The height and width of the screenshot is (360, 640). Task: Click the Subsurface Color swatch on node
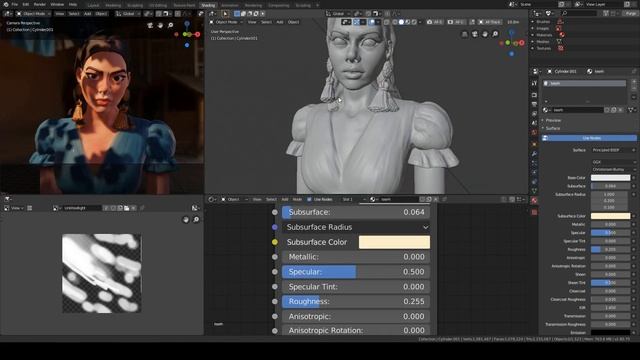tap(394, 242)
